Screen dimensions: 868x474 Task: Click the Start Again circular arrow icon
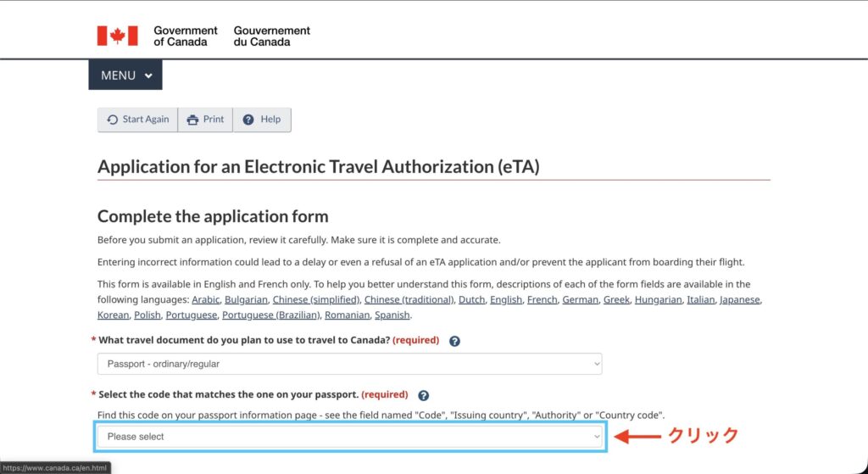[112, 120]
